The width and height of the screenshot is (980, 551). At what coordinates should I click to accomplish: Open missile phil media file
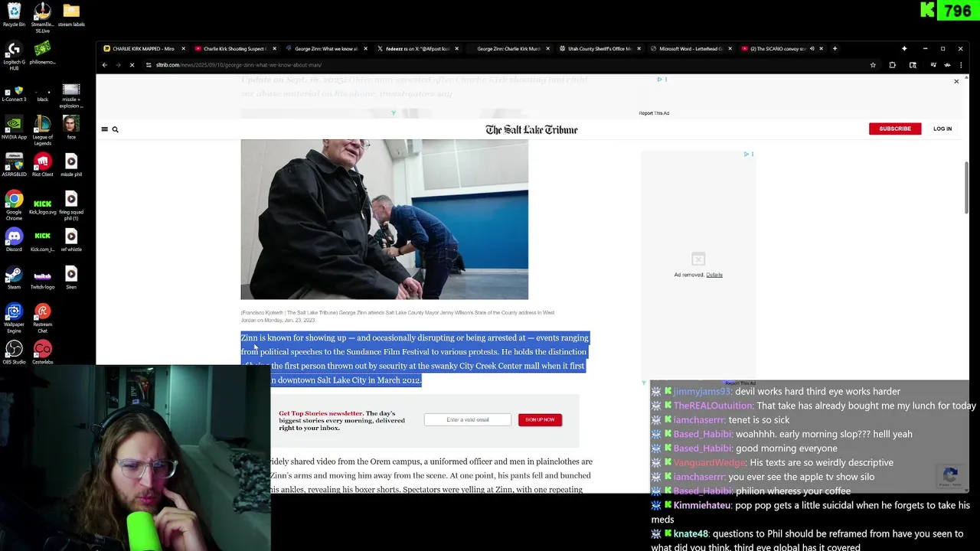71,165
